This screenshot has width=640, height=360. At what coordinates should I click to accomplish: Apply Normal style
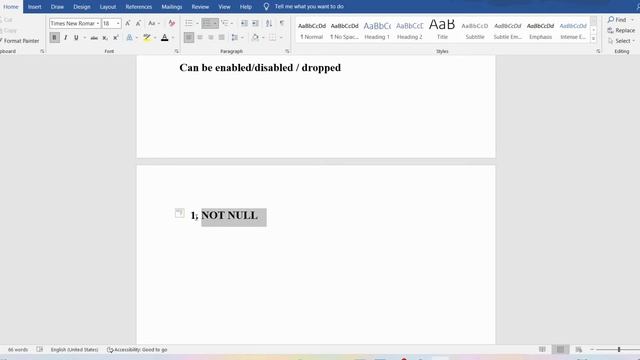click(311, 30)
